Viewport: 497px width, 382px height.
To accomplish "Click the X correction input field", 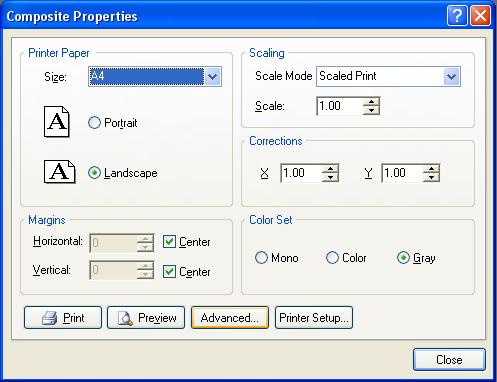I will [x=302, y=173].
